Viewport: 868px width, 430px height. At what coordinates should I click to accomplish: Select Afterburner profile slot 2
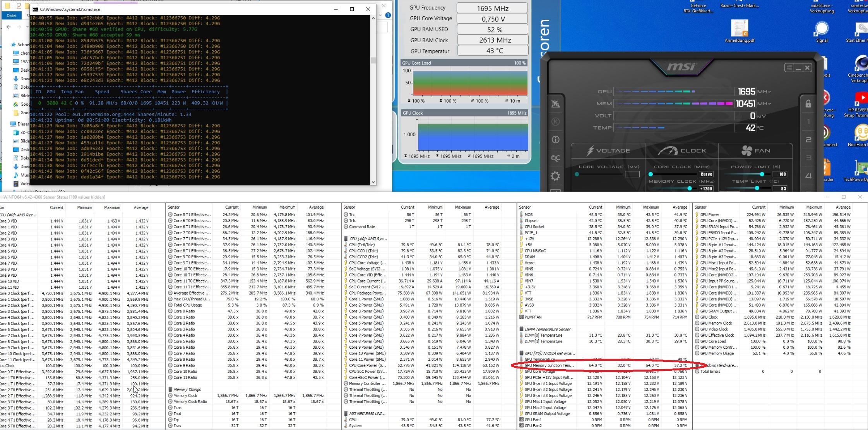pyautogui.click(x=808, y=140)
